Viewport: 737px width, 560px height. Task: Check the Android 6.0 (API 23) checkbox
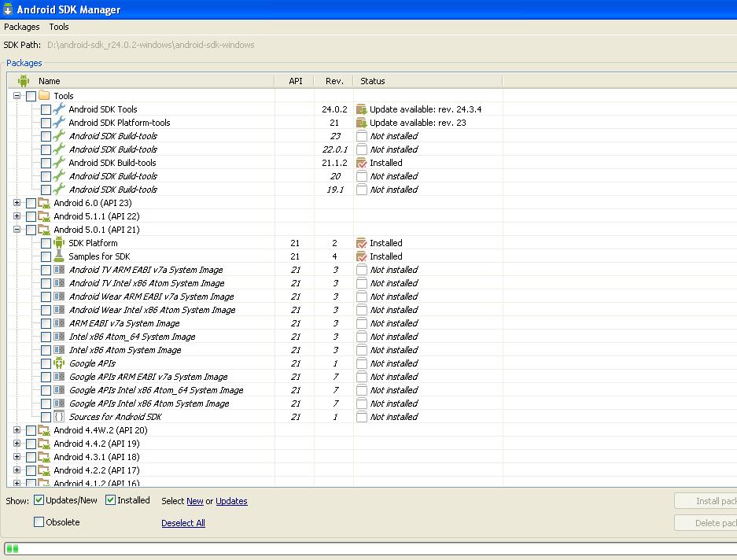(31, 203)
